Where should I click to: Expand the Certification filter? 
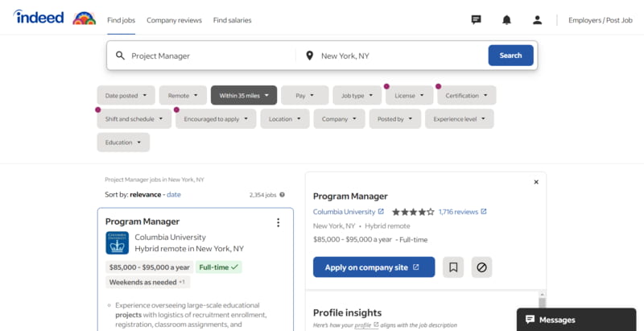467,95
